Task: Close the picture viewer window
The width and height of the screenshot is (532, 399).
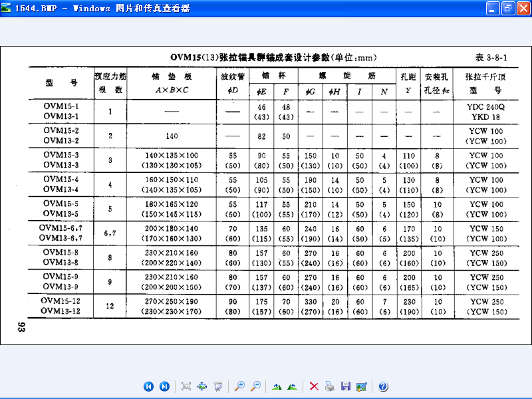Action: [x=523, y=8]
